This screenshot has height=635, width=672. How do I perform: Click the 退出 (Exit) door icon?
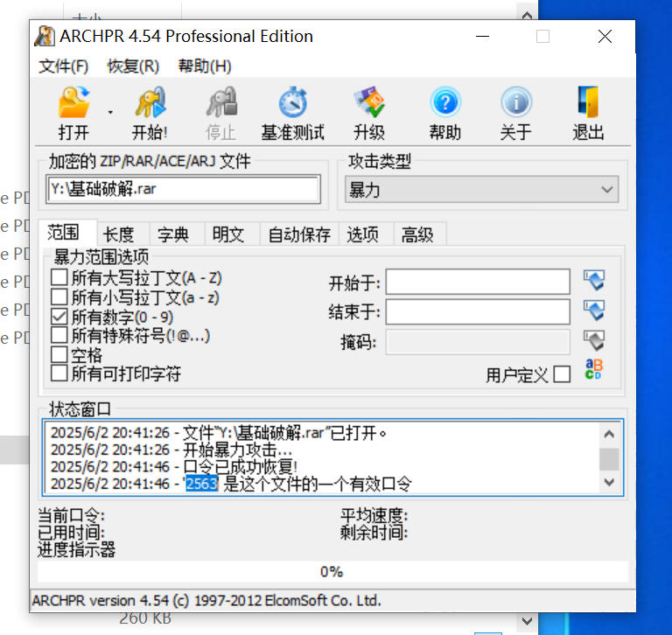pos(588,104)
